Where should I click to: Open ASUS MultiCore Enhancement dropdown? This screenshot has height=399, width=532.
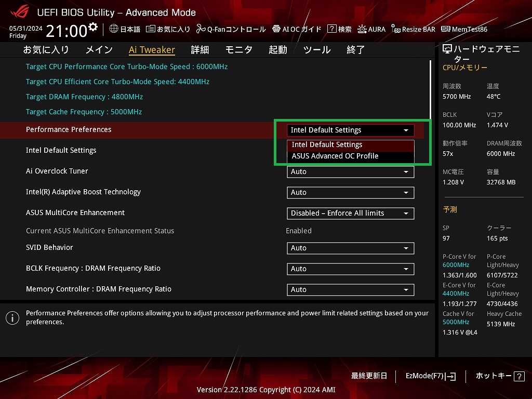[x=351, y=214]
